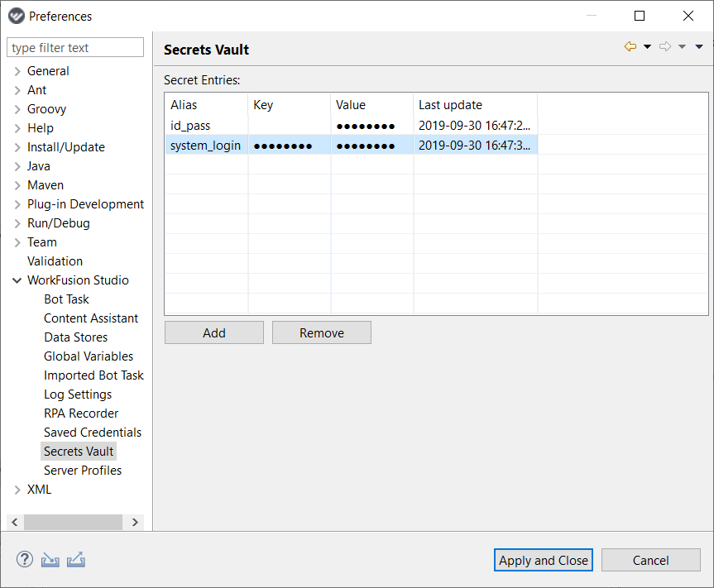Open the Imported Bot Task page
714x588 pixels.
coord(93,375)
